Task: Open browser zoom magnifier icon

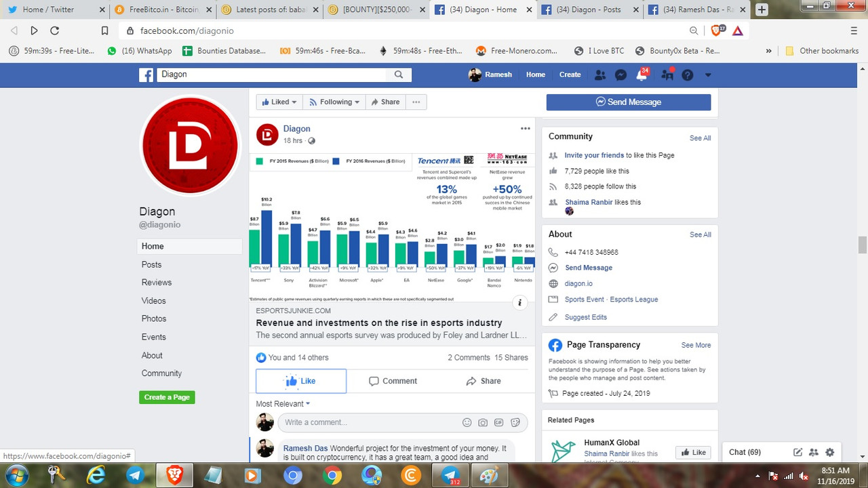Action: point(694,30)
